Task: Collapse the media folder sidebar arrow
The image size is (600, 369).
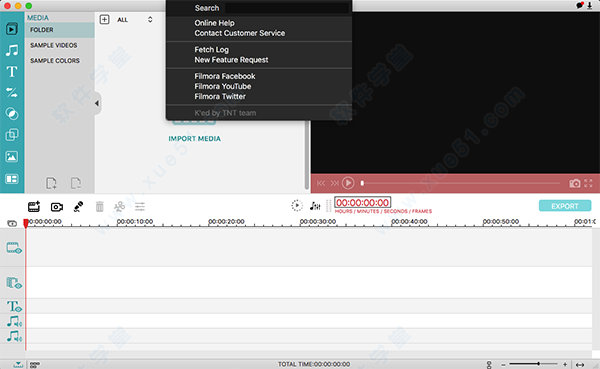Action: [97, 103]
